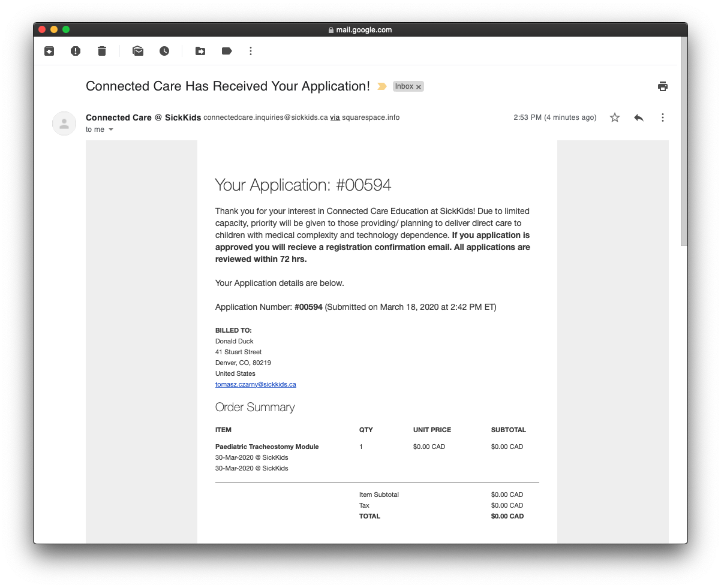The height and width of the screenshot is (588, 721).
Task: Click the 'BILLED TO:' label
Action: coord(233,330)
